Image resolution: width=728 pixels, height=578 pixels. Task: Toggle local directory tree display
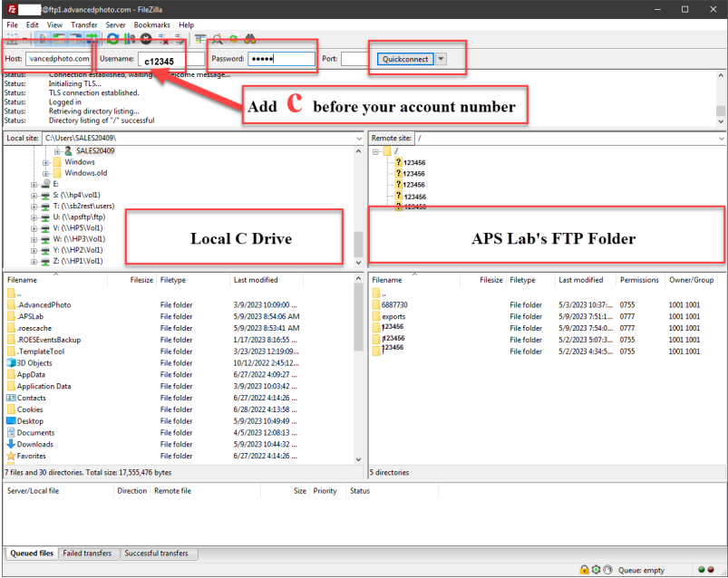[x=59, y=39]
